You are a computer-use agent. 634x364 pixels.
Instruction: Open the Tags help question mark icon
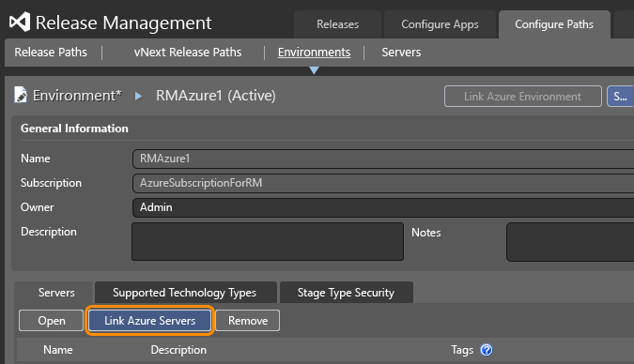[x=487, y=350]
